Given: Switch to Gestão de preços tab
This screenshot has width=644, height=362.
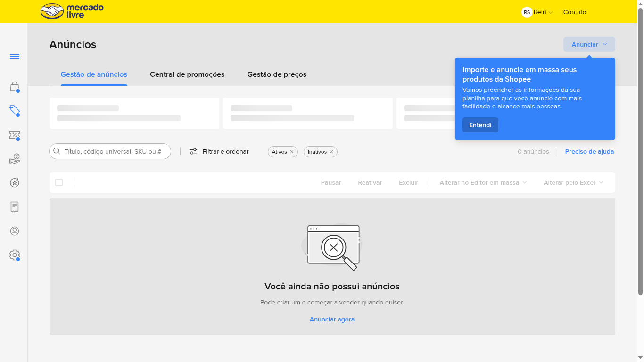Looking at the screenshot, I should coord(277,74).
